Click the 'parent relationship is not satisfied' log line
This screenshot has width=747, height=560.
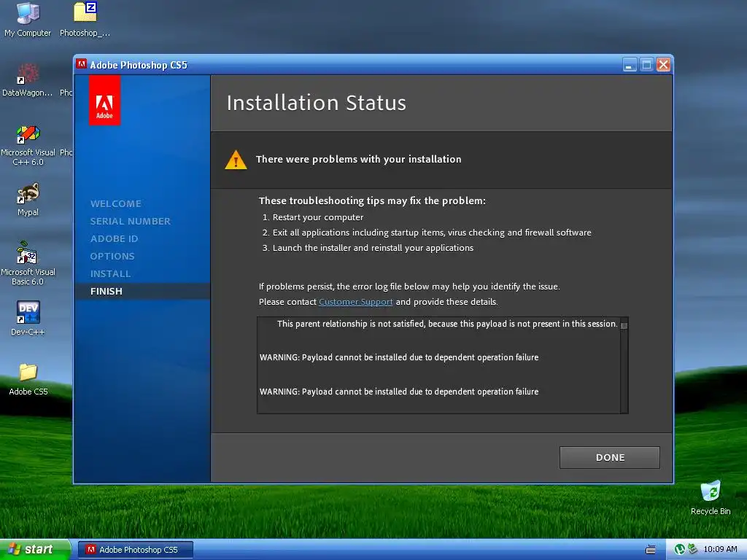(447, 324)
